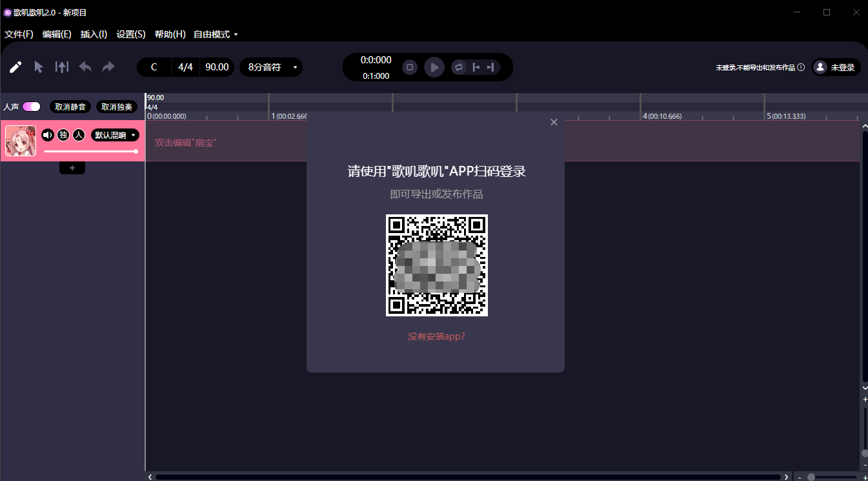The width and height of the screenshot is (868, 481).
Task: Toggle the 人声 vocal switch
Action: [31, 107]
